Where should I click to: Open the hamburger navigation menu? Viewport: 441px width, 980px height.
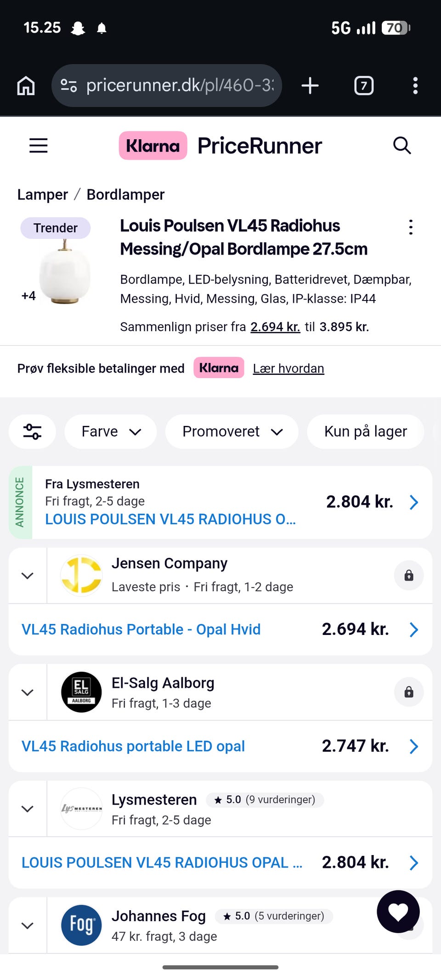click(x=39, y=146)
